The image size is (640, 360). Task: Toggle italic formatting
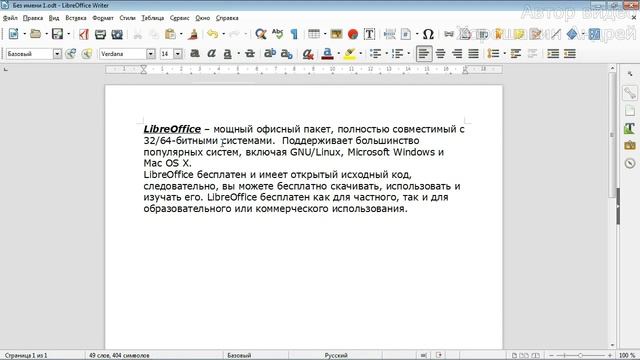pyautogui.click(x=211, y=54)
